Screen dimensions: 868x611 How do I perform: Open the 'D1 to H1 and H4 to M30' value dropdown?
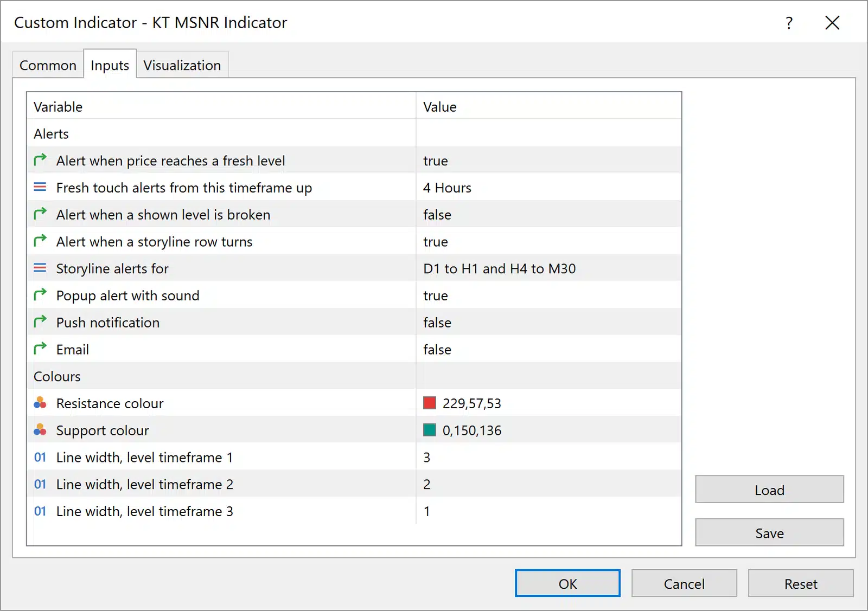point(548,268)
